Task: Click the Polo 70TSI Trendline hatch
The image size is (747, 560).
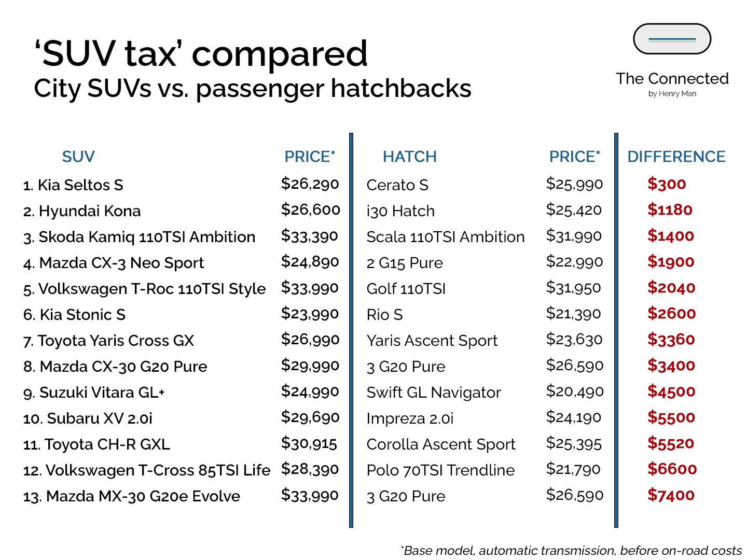Action: [x=440, y=470]
